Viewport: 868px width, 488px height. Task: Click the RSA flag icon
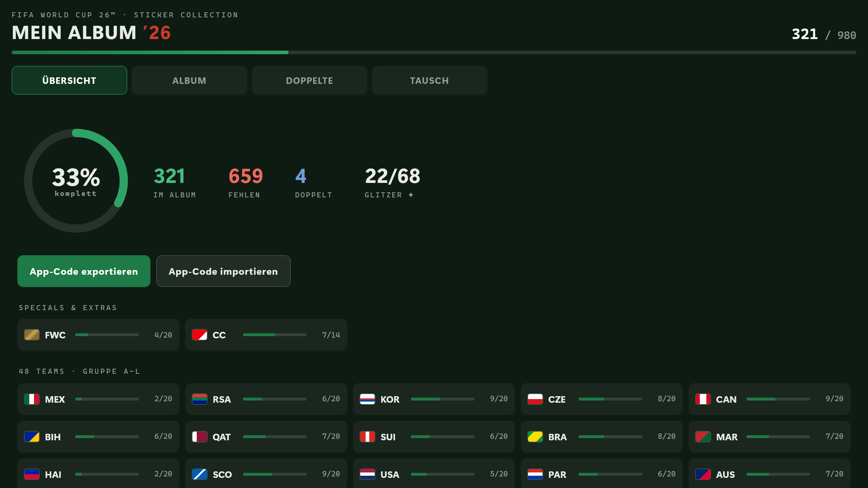pyautogui.click(x=200, y=399)
